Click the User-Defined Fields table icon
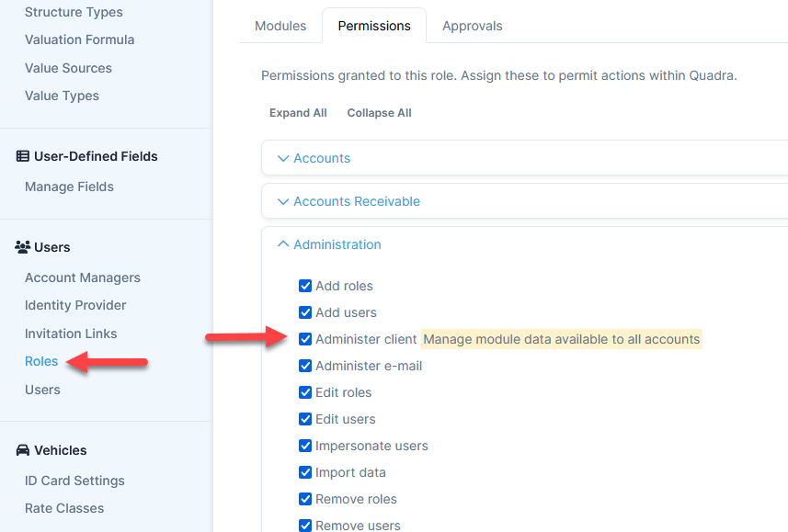The width and height of the screenshot is (788, 532). coord(23,156)
